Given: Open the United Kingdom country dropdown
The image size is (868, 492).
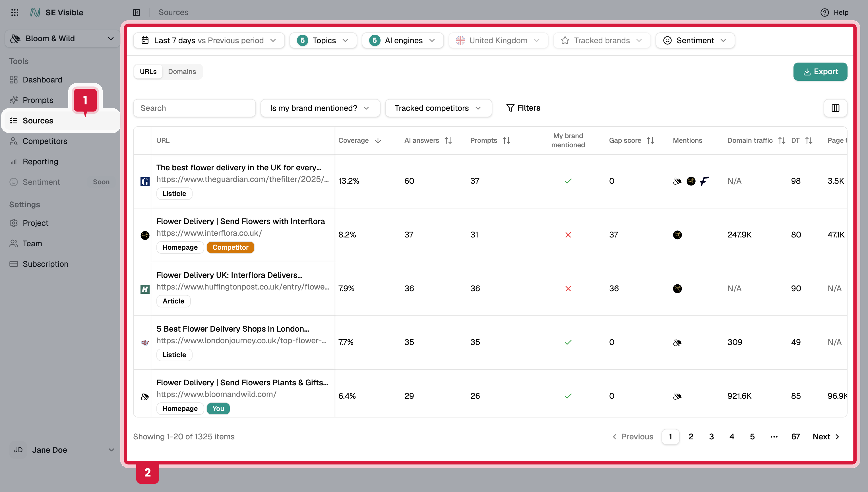Looking at the screenshot, I should click(x=498, y=41).
